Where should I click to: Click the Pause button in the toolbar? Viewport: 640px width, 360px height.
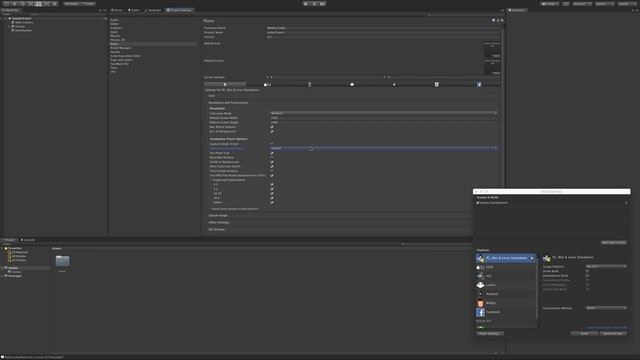tap(314, 4)
